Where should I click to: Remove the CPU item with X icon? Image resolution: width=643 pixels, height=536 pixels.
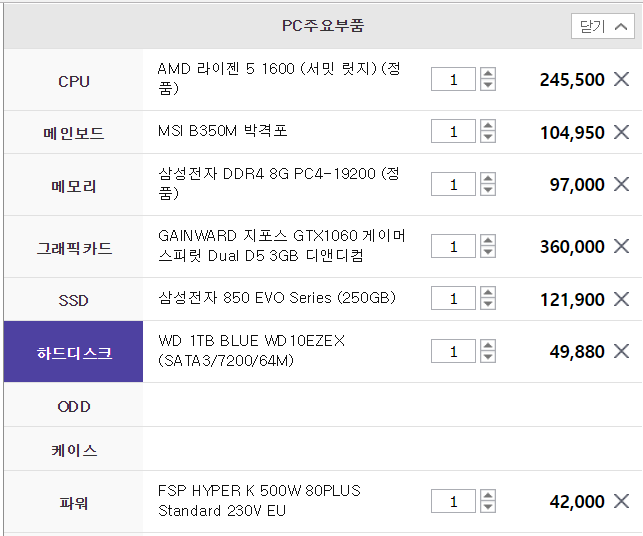click(621, 79)
